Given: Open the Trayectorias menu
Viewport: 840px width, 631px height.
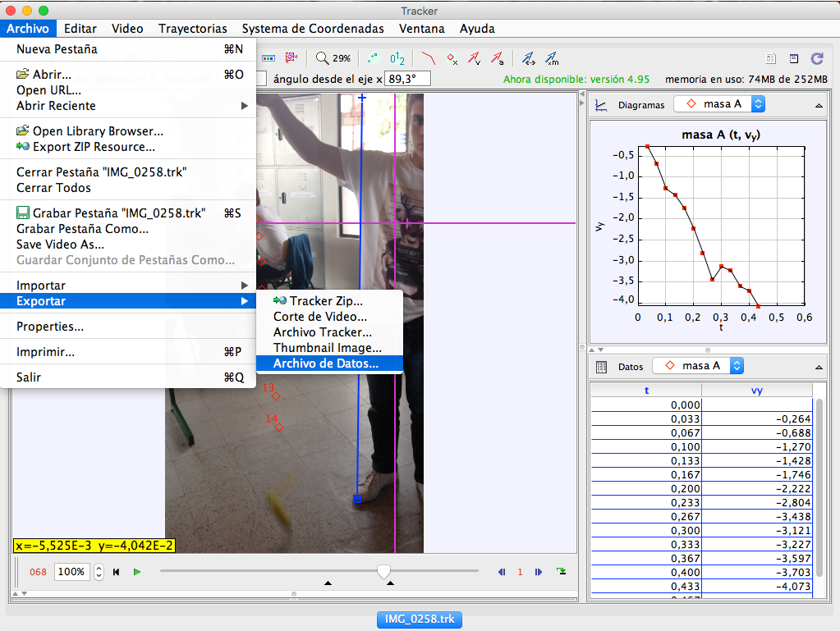Looking at the screenshot, I should coord(193,29).
